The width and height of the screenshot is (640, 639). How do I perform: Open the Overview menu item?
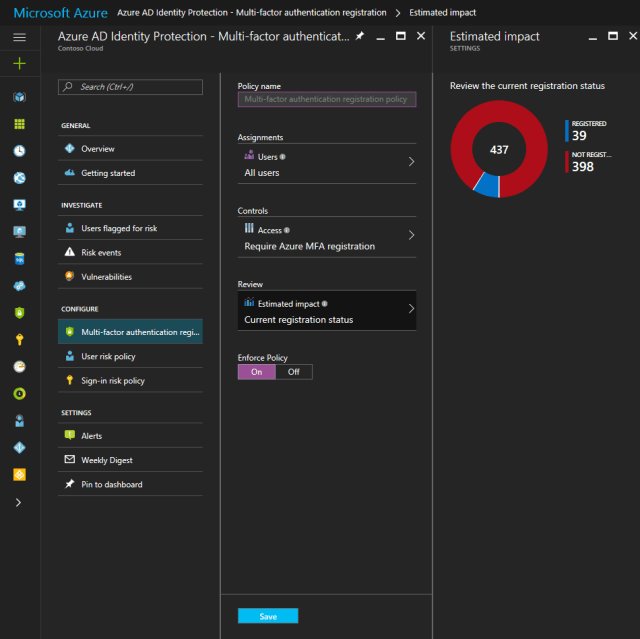[130, 149]
